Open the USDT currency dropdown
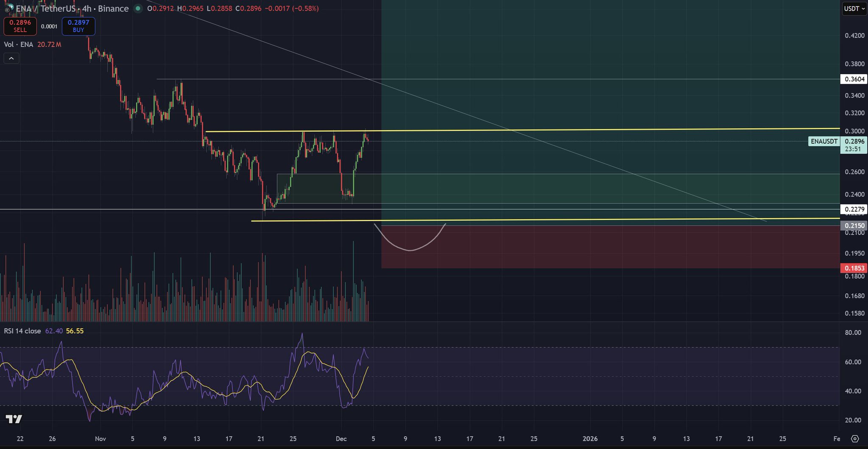868x449 pixels. tap(854, 8)
